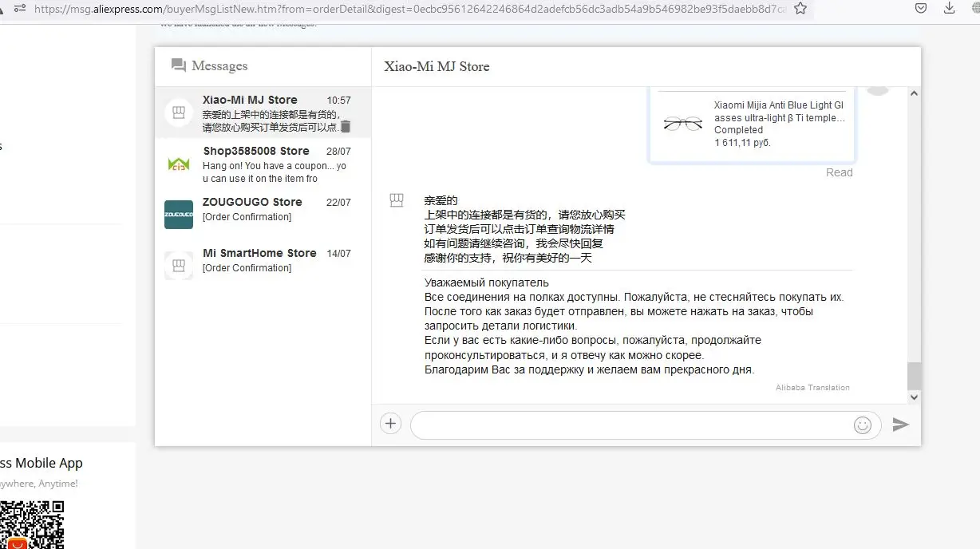The width and height of the screenshot is (980, 549).
Task: Click the Уважаемый покупатель translated line
Action: [x=487, y=282]
